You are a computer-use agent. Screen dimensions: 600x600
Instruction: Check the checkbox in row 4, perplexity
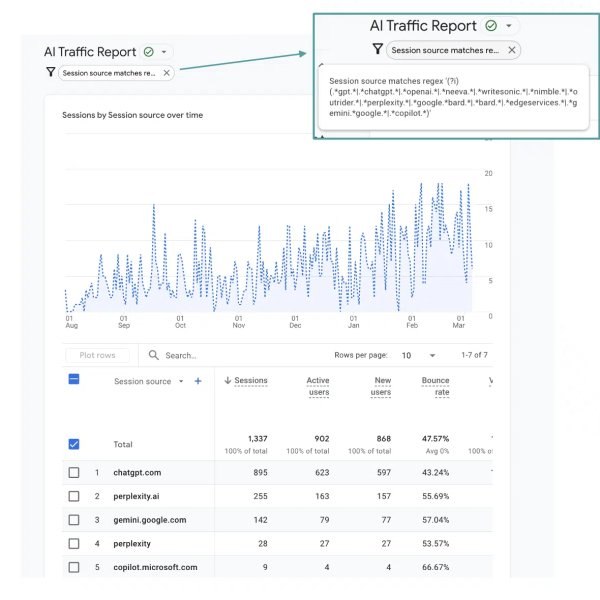click(x=74, y=544)
